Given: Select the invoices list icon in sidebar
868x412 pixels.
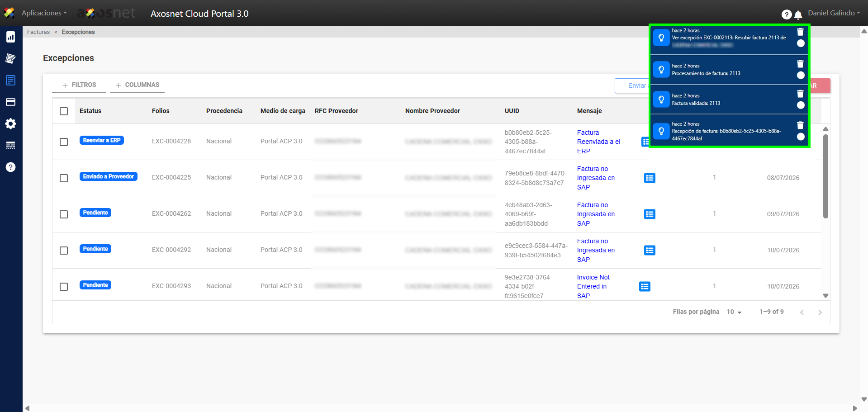Looking at the screenshot, I should click(x=11, y=81).
